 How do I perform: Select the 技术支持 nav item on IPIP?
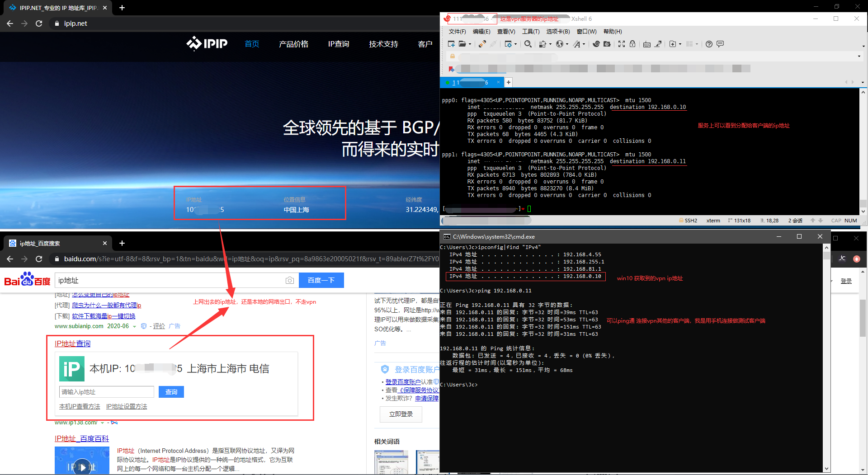pyautogui.click(x=383, y=44)
